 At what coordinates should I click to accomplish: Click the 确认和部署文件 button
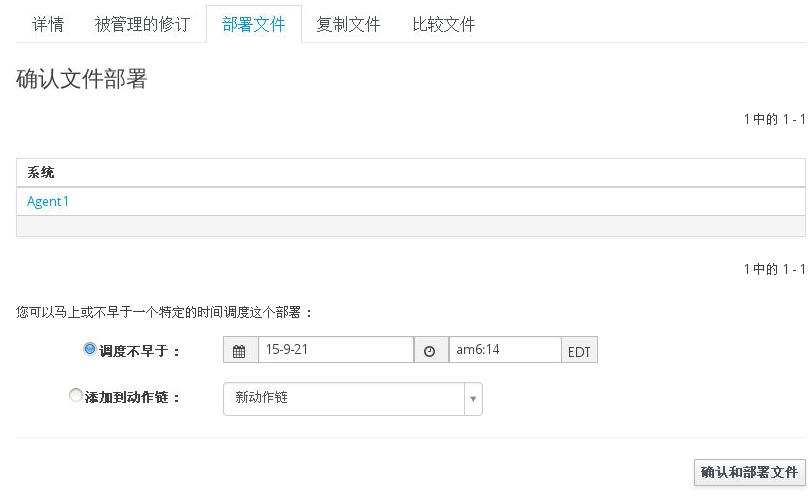[x=749, y=472]
